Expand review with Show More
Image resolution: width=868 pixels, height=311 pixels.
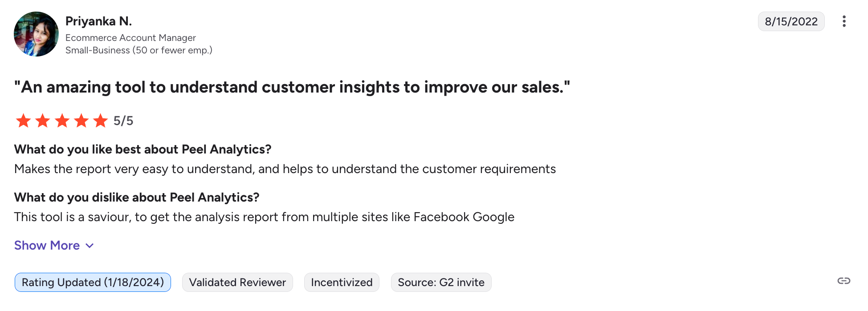[47, 246]
